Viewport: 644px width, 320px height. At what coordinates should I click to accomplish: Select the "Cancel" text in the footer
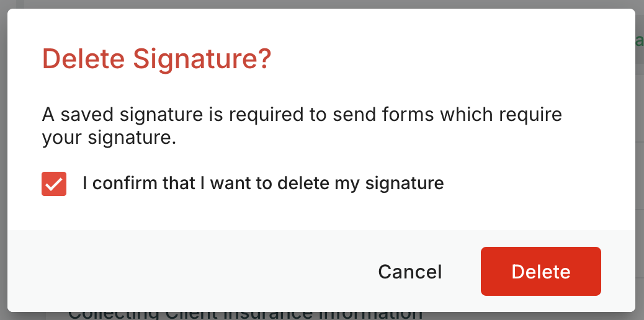point(409,272)
